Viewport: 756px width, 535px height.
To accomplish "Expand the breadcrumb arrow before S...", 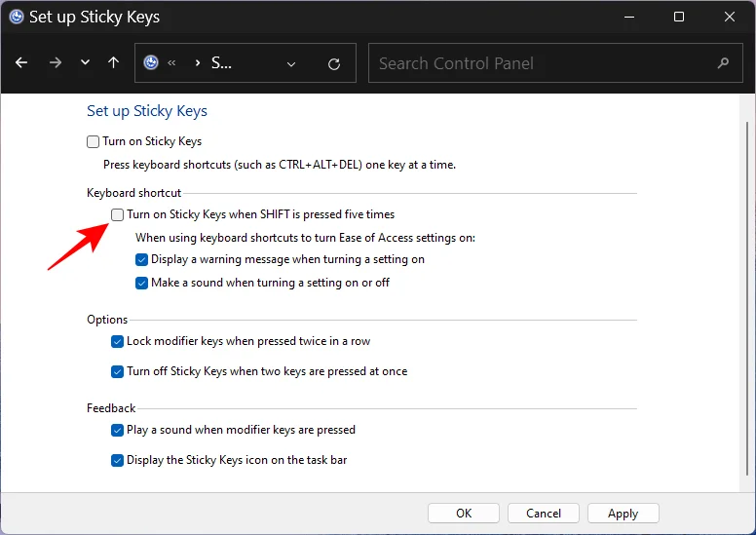I will point(197,63).
